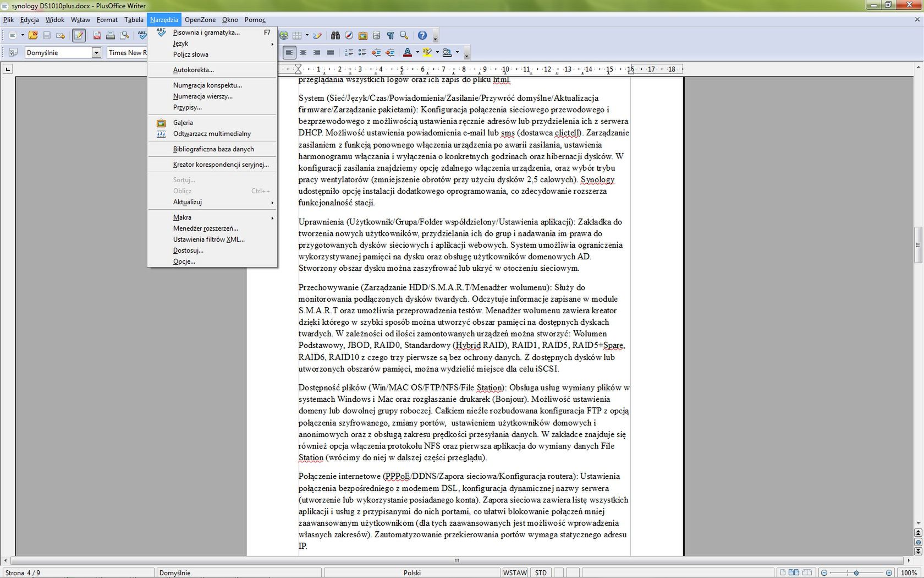Click the Save document icon
This screenshot has width=924, height=578.
click(47, 35)
